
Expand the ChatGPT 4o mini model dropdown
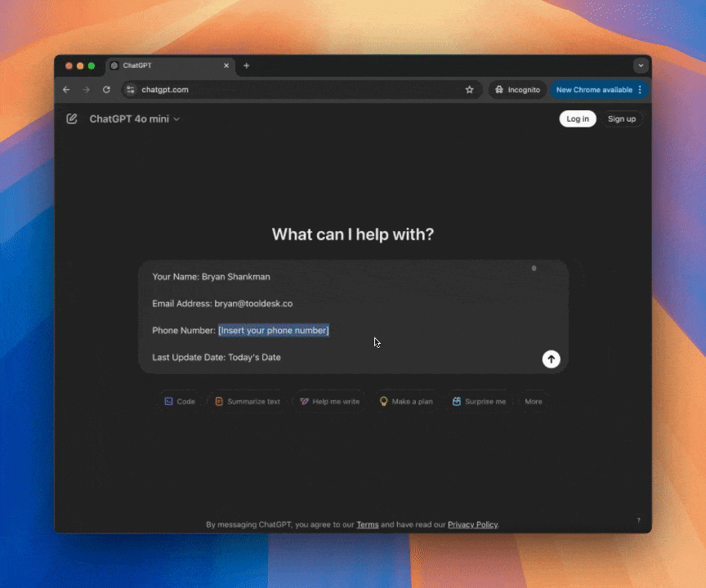tap(134, 119)
